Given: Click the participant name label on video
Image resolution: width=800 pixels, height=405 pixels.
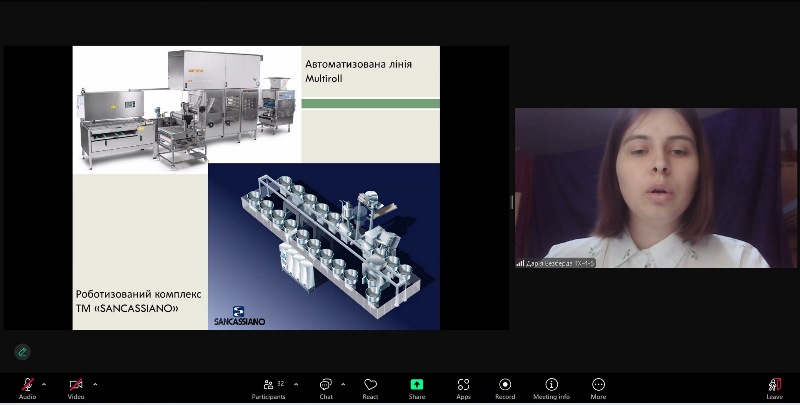Looking at the screenshot, I should (x=555, y=263).
